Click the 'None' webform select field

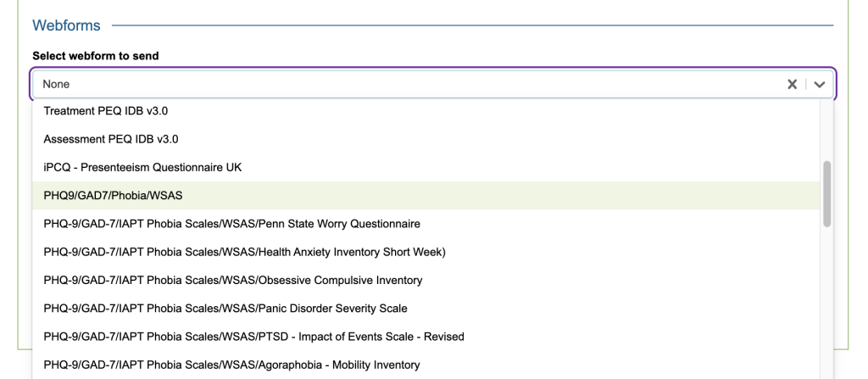point(407,85)
